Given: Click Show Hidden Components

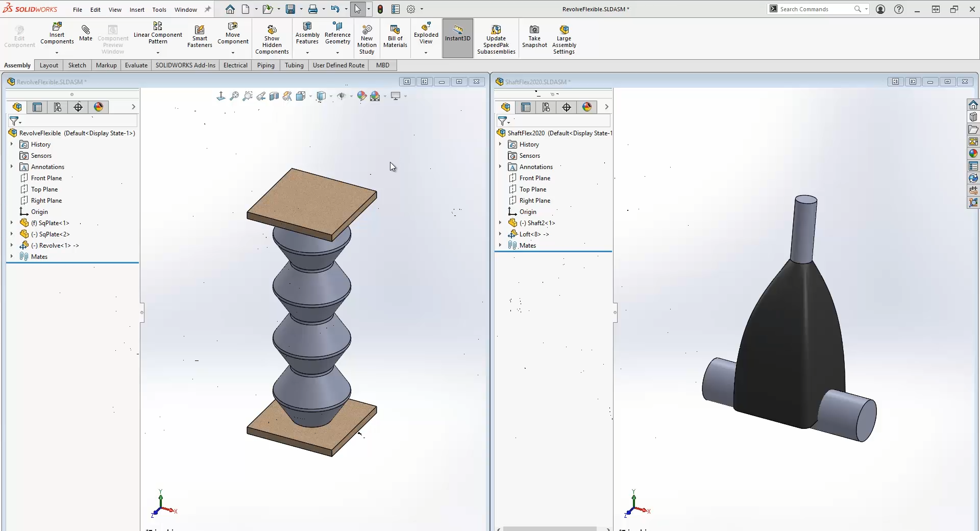Looking at the screenshot, I should pos(272,40).
